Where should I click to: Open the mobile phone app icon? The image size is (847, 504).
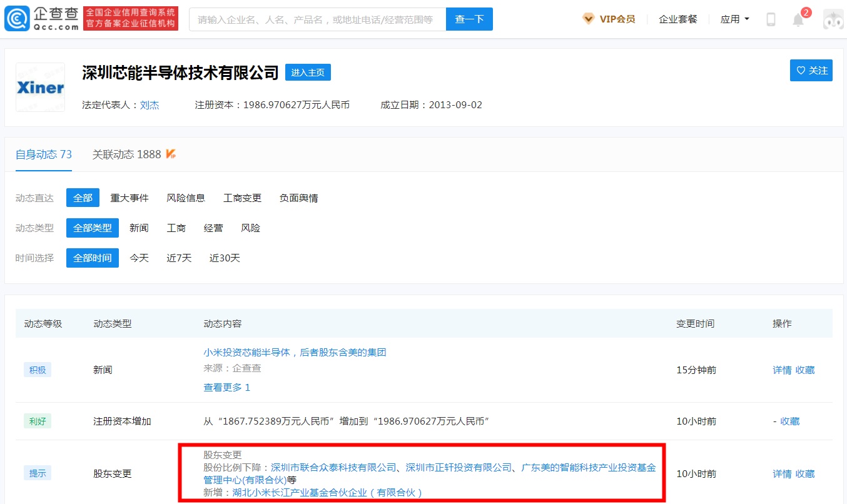[x=771, y=19]
